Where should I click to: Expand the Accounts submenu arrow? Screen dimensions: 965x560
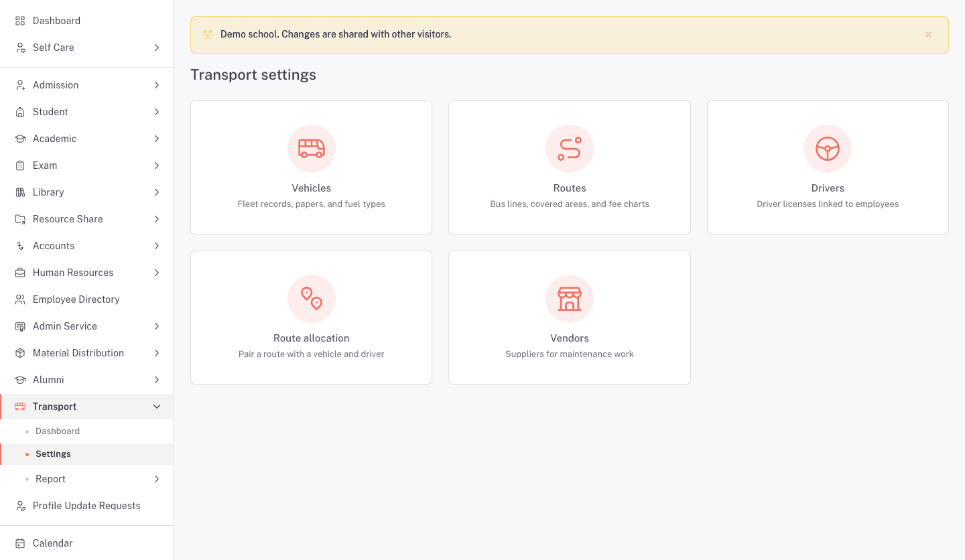point(157,246)
